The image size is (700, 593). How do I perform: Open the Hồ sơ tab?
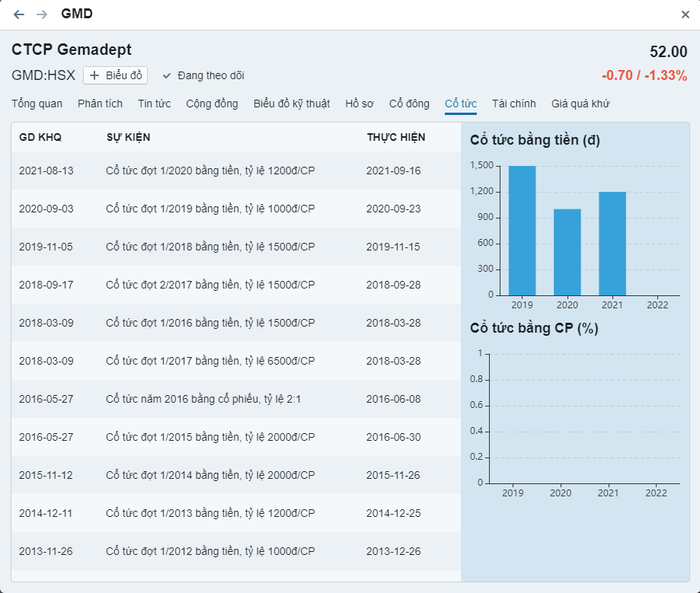[x=360, y=104]
